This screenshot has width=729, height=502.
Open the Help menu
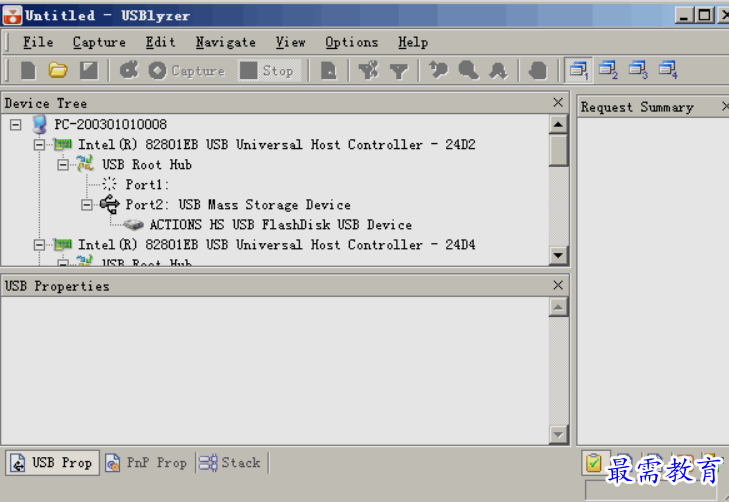[413, 42]
